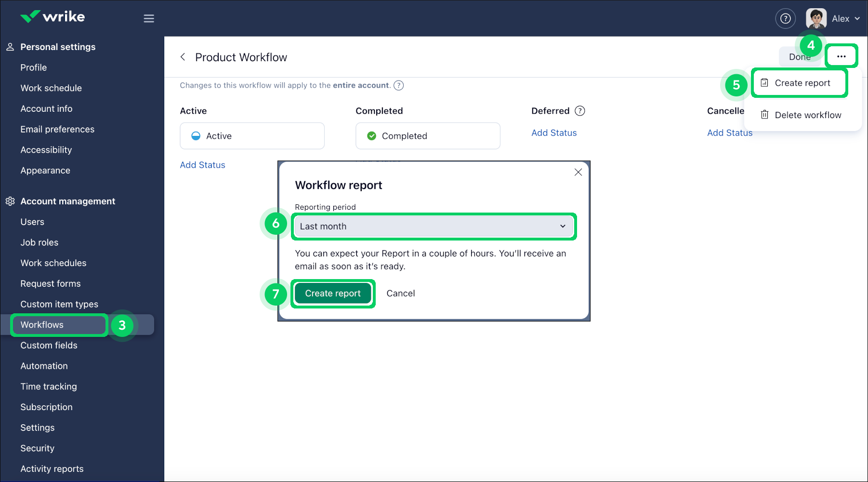Open the sidebar hamburger menu
868x482 pixels.
tap(149, 18)
